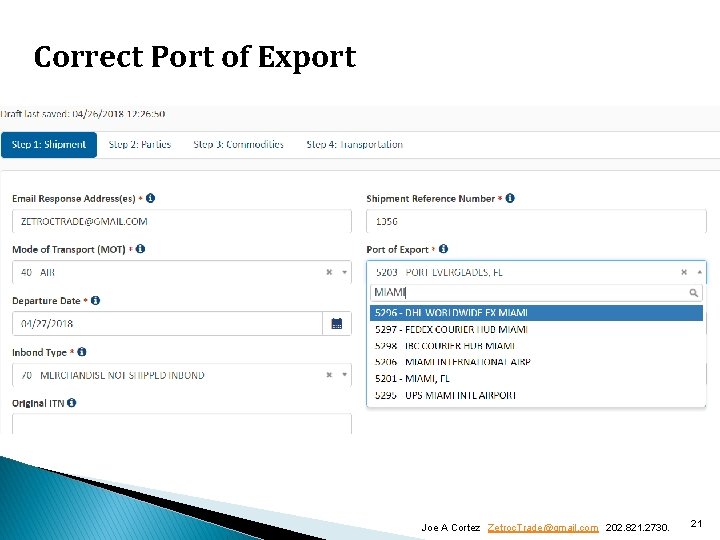720x540 pixels.
Task: Click the Original ITN input field
Action: tap(182, 424)
